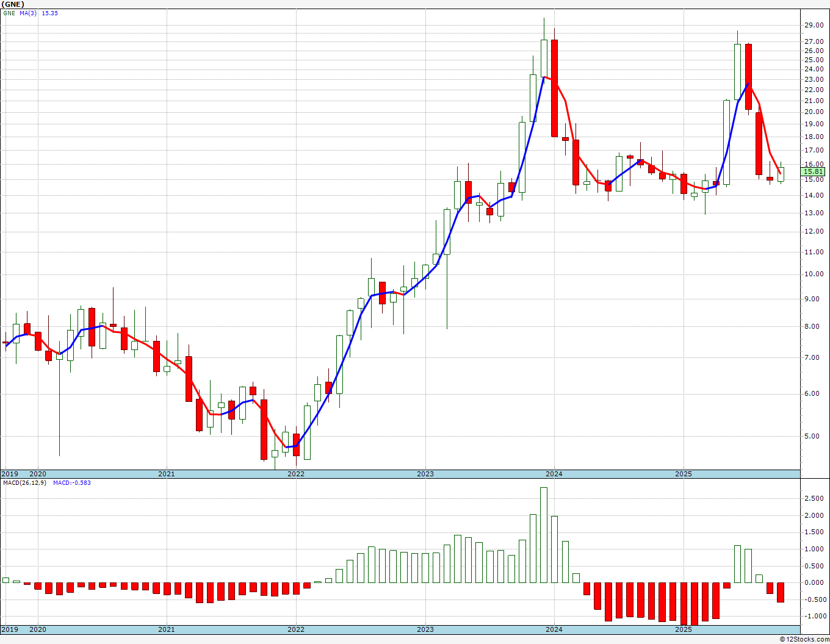The width and height of the screenshot is (830, 644).
Task: Click the 2021 label on price time axis
Action: 167,474
